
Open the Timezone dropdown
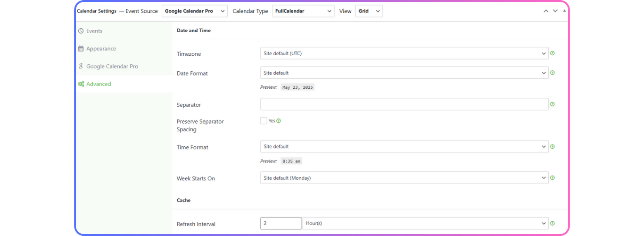tap(404, 53)
